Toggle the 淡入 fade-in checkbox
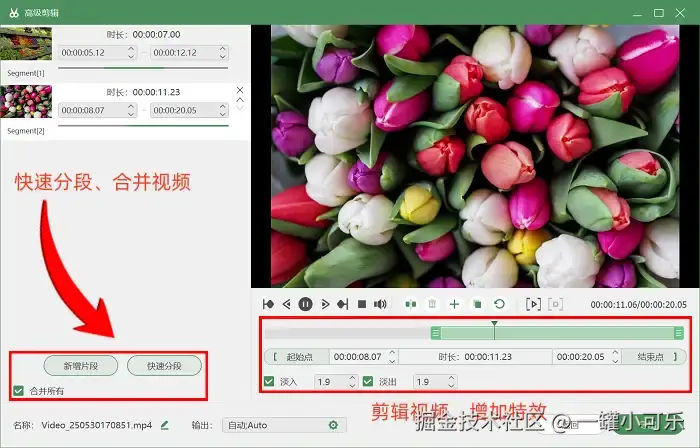This screenshot has height=448, width=700. [269, 382]
